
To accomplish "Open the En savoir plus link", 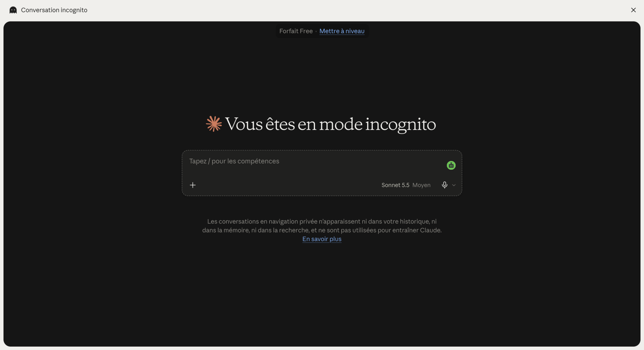I will (x=322, y=239).
